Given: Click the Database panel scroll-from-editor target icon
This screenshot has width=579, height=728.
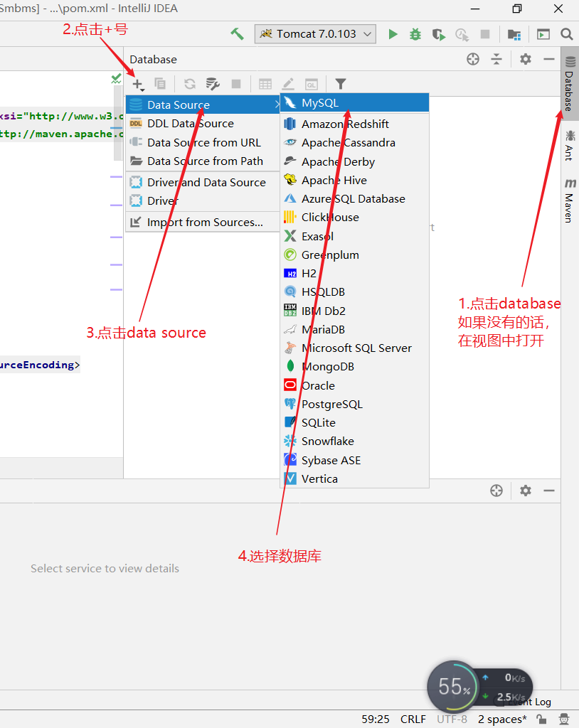Looking at the screenshot, I should coord(473,59).
